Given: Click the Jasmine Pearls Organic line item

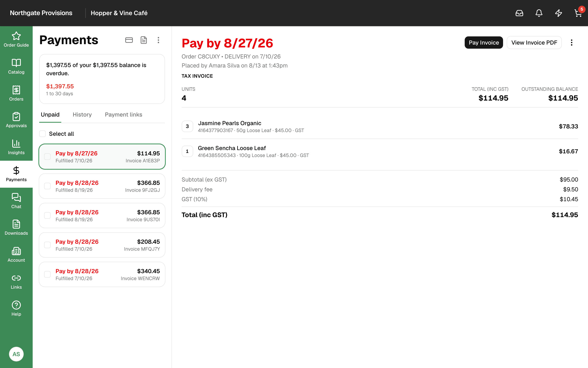Looking at the screenshot, I should click(x=380, y=126).
